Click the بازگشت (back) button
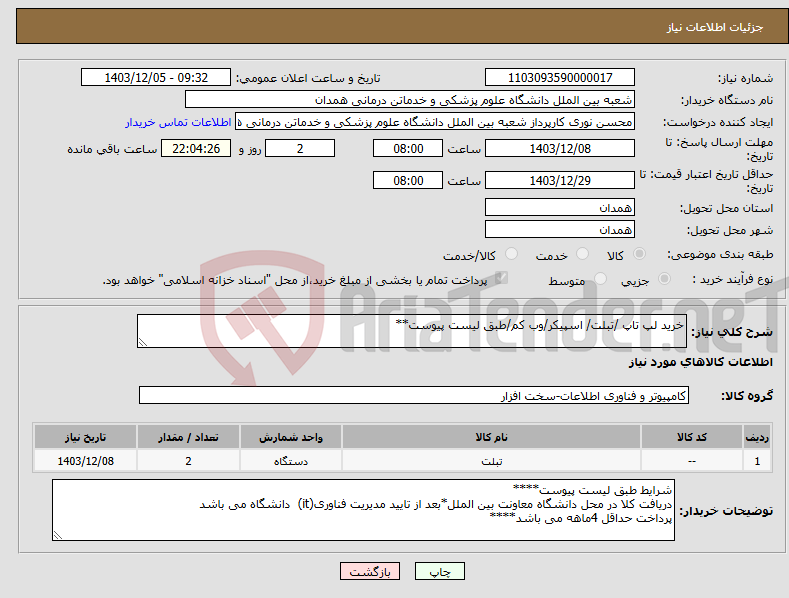789x598 pixels. 370,571
